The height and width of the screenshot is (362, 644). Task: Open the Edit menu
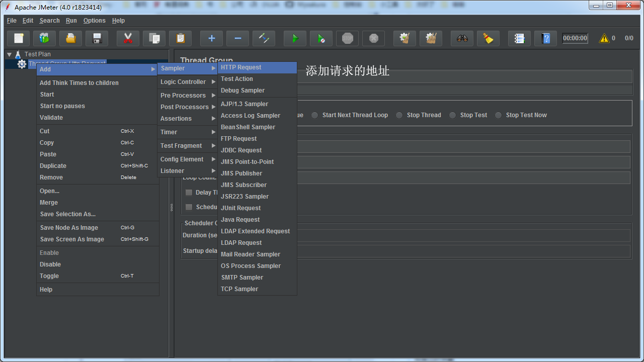click(28, 21)
